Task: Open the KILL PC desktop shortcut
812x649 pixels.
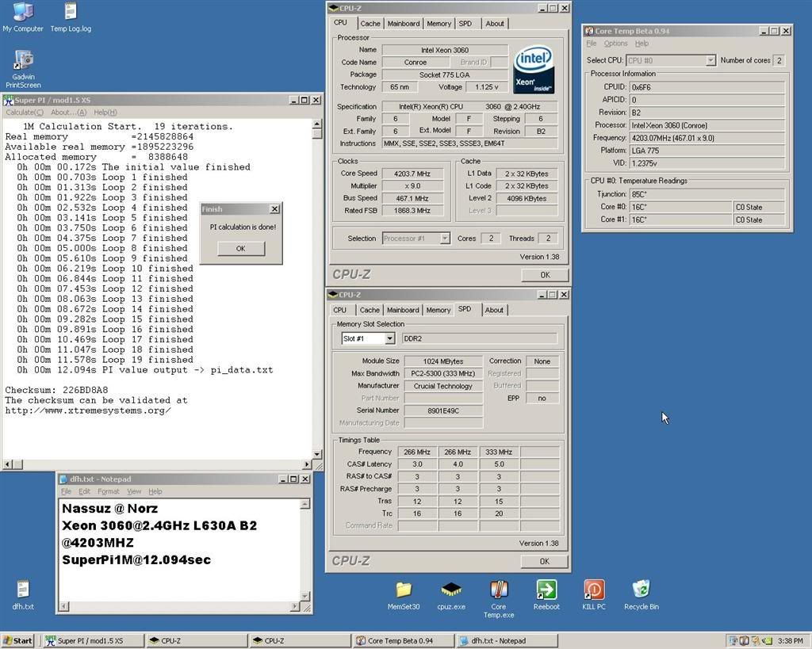Action: (x=593, y=590)
